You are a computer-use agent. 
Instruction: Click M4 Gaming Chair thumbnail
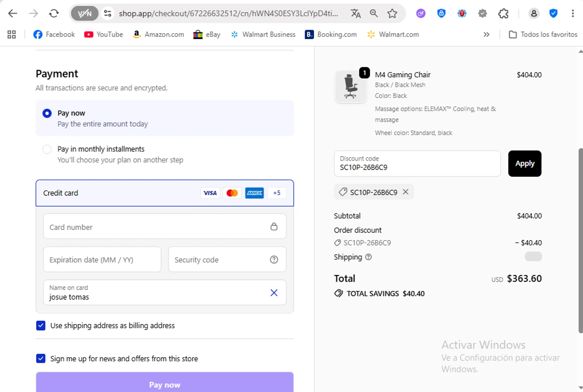point(351,86)
